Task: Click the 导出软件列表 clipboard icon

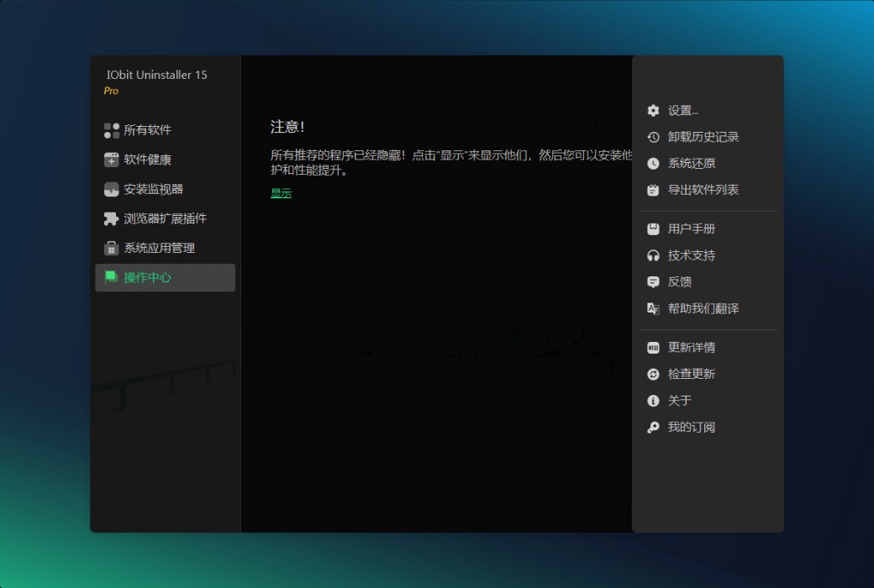Action: (x=653, y=190)
